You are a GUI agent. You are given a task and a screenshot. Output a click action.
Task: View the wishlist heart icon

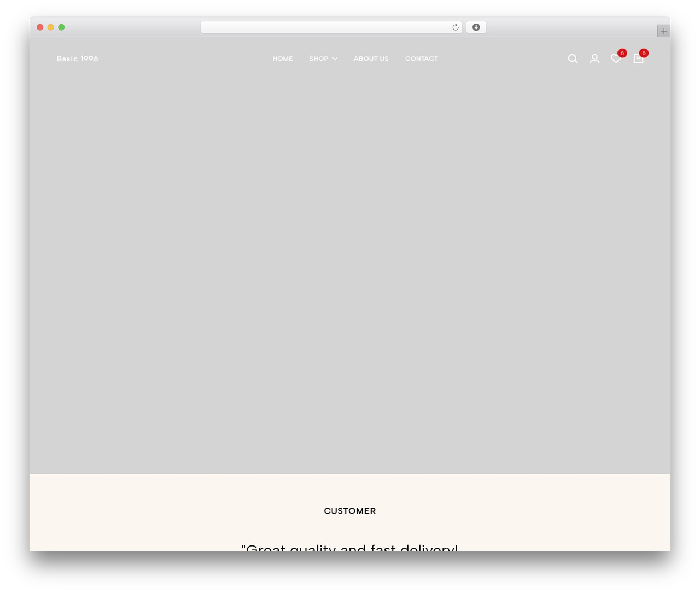(616, 59)
